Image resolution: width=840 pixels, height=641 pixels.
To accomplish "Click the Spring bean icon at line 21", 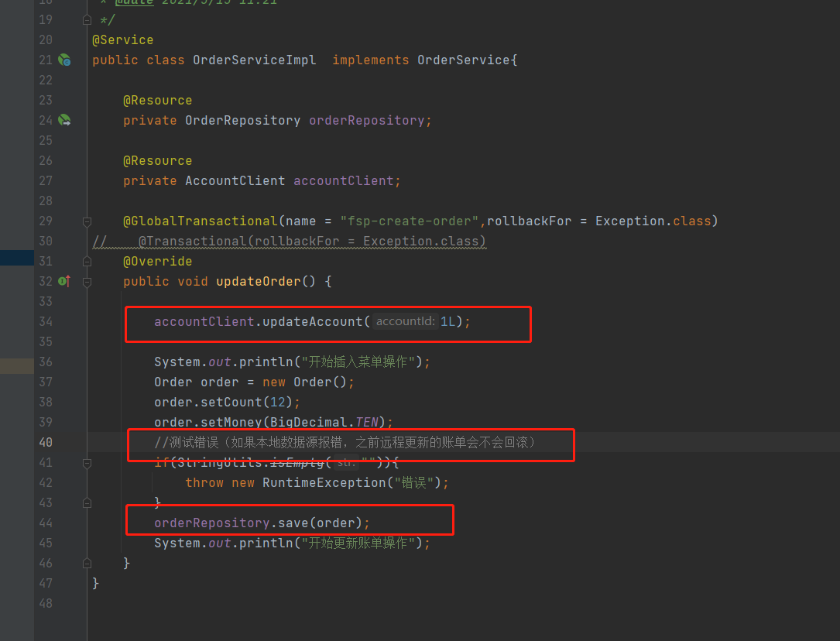I will 64,60.
